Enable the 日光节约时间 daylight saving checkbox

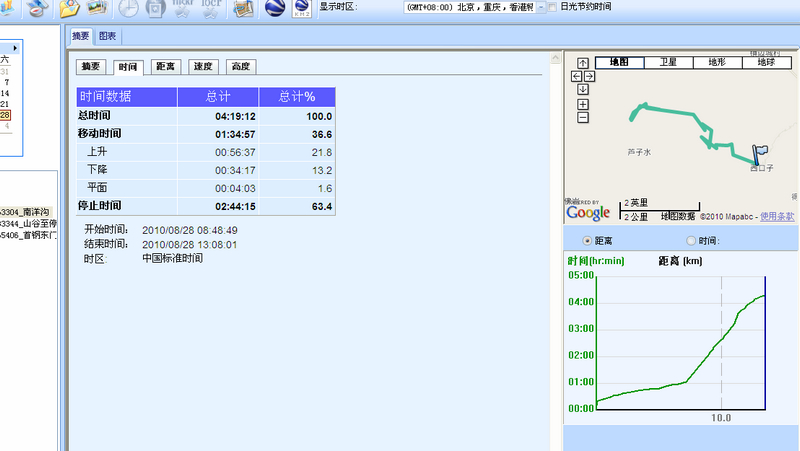click(554, 7)
